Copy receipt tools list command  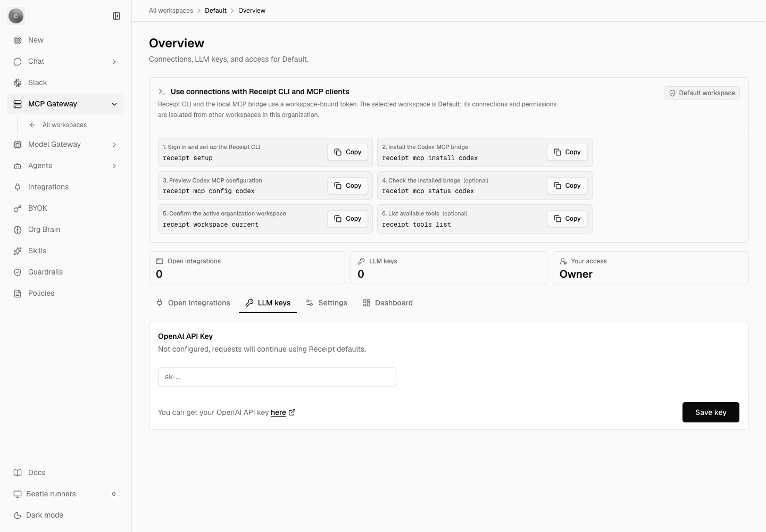567,219
